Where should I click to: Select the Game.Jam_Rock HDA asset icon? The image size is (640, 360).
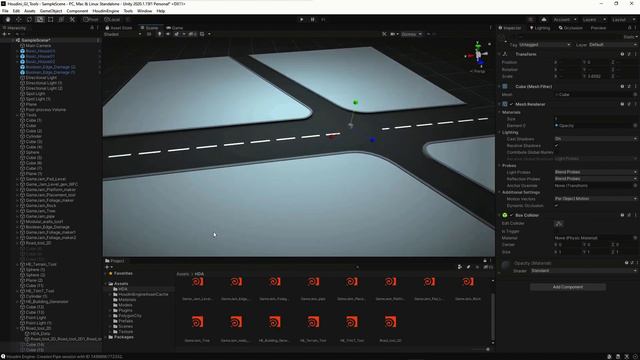click(x=468, y=282)
